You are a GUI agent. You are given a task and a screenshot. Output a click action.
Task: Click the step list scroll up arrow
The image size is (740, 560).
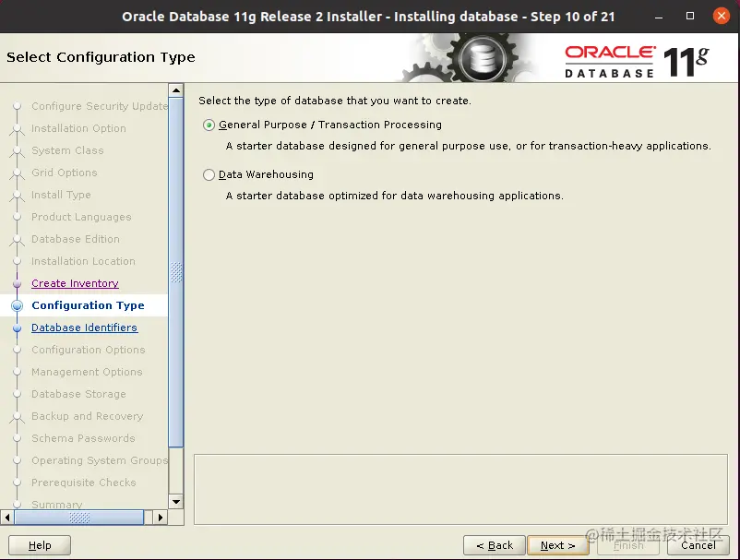[176, 90]
